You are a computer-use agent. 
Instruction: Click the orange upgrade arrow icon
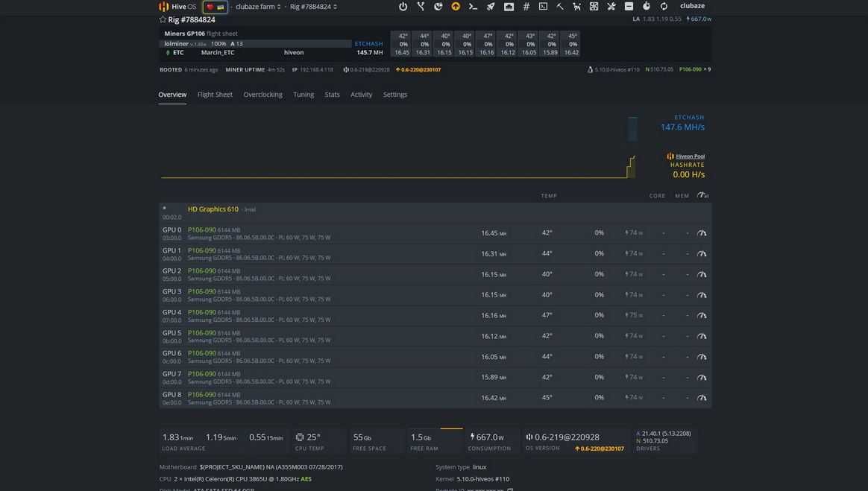(x=456, y=7)
